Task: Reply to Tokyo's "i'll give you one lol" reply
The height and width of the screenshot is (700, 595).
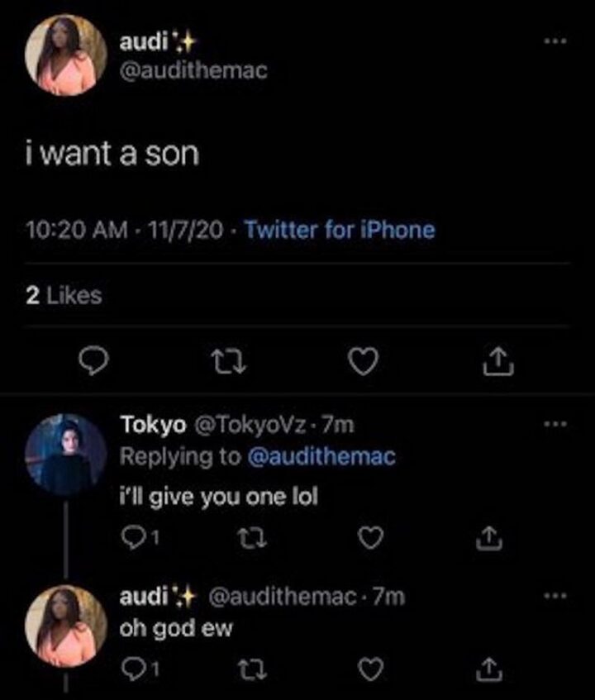Action: coord(132,538)
